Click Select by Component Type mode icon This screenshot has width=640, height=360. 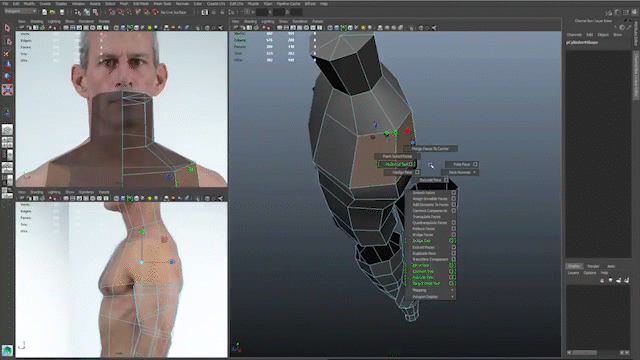pyautogui.click(x=95, y=12)
